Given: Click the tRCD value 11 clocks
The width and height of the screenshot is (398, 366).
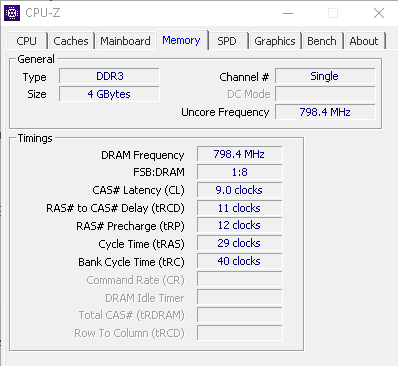Looking at the screenshot, I should pyautogui.click(x=239, y=208).
